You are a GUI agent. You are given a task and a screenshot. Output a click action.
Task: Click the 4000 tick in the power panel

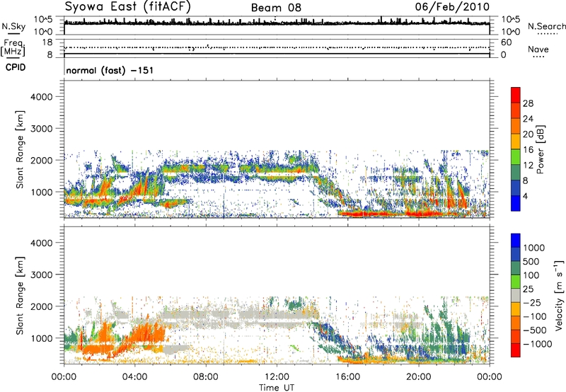tap(42, 97)
